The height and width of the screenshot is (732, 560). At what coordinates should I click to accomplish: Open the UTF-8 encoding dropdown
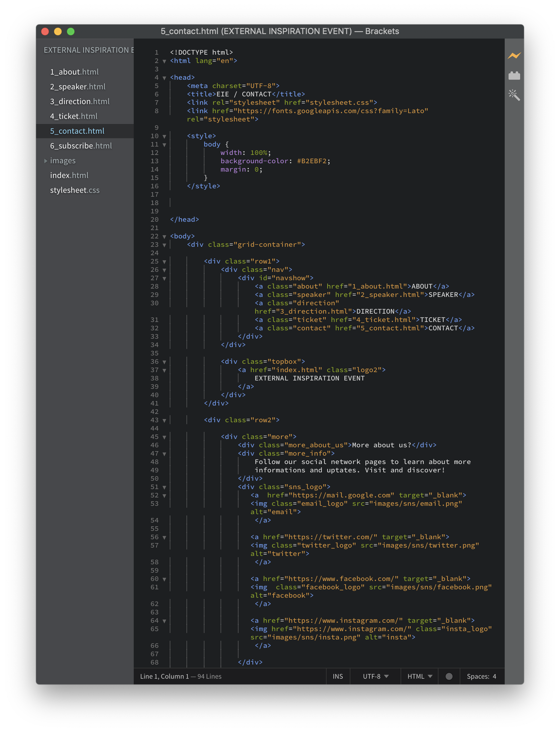375,676
